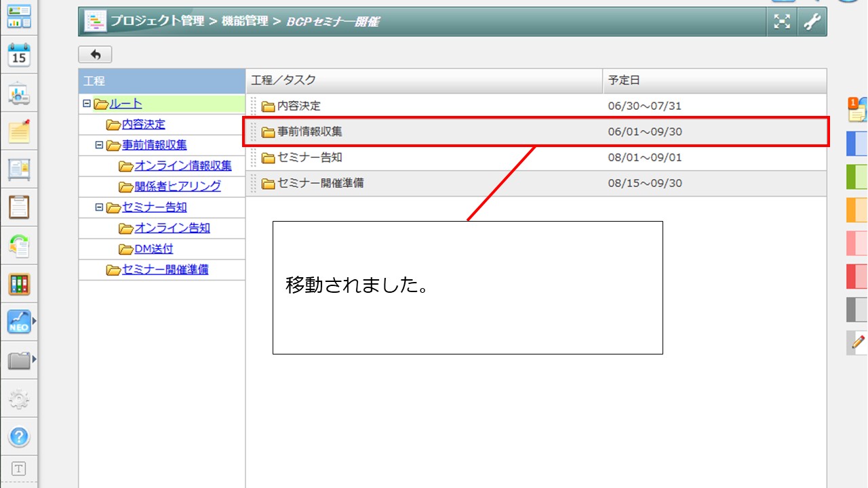868x488 pixels.
Task: Click folder icon of セミナー告知 table row
Action: [x=269, y=158]
